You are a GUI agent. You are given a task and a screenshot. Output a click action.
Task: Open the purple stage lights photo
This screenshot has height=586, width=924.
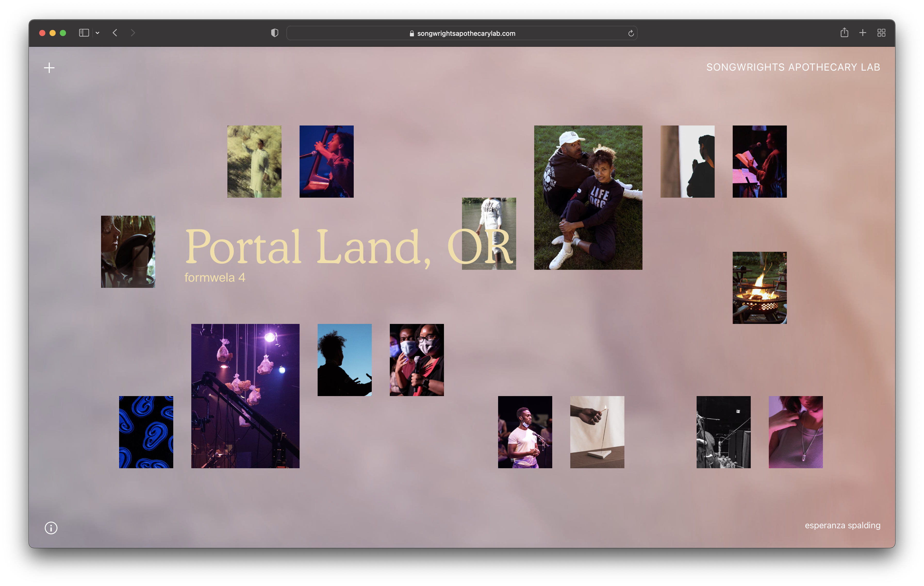coord(245,396)
